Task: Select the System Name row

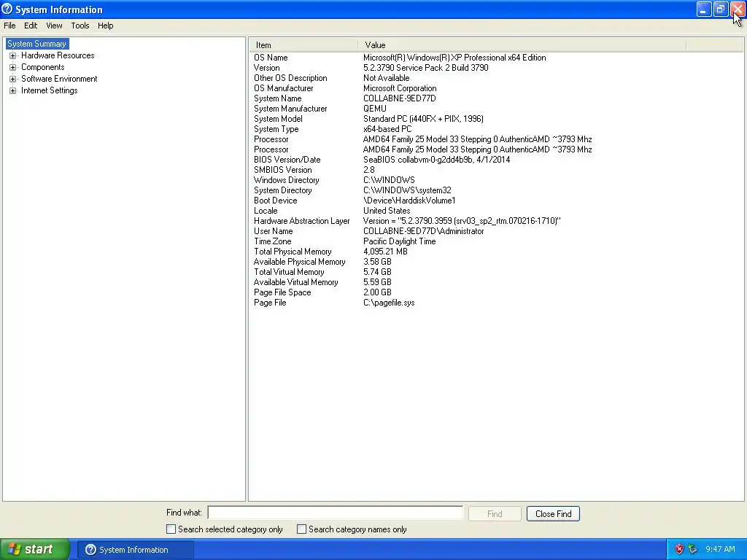Action: [496, 98]
